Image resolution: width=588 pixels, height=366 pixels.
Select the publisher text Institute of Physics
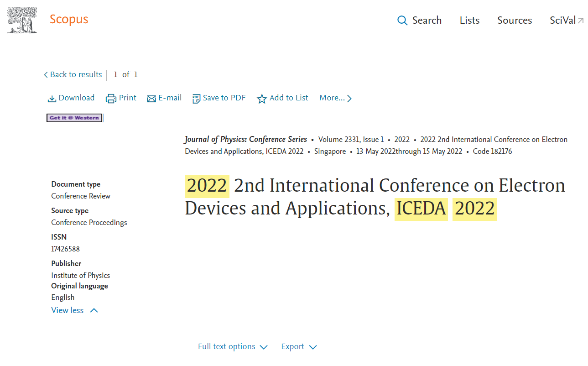(x=81, y=275)
